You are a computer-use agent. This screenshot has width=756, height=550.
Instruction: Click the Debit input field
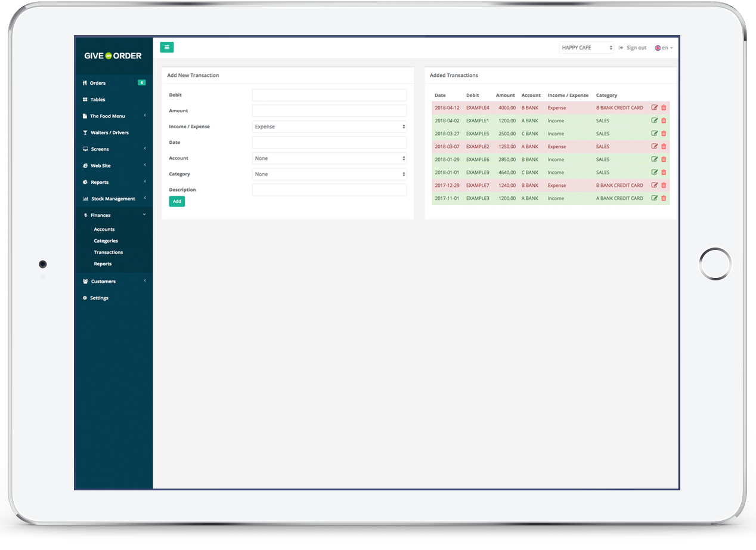click(329, 95)
